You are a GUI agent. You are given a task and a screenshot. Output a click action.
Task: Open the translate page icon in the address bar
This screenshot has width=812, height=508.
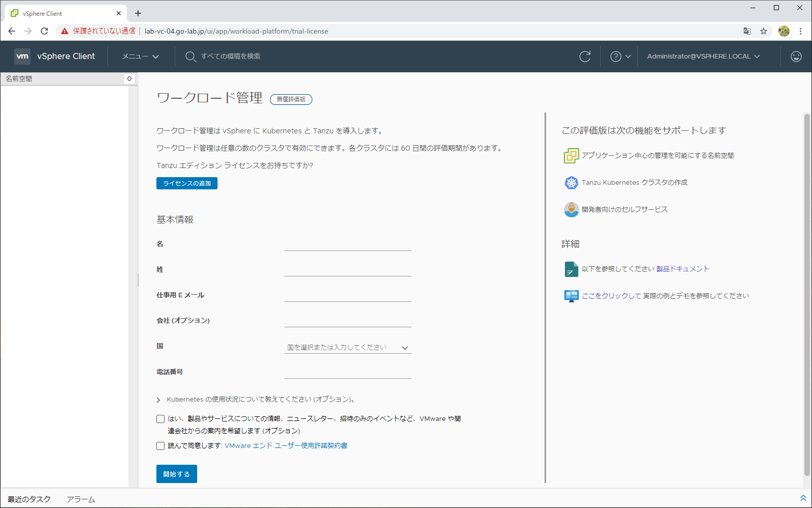point(747,31)
